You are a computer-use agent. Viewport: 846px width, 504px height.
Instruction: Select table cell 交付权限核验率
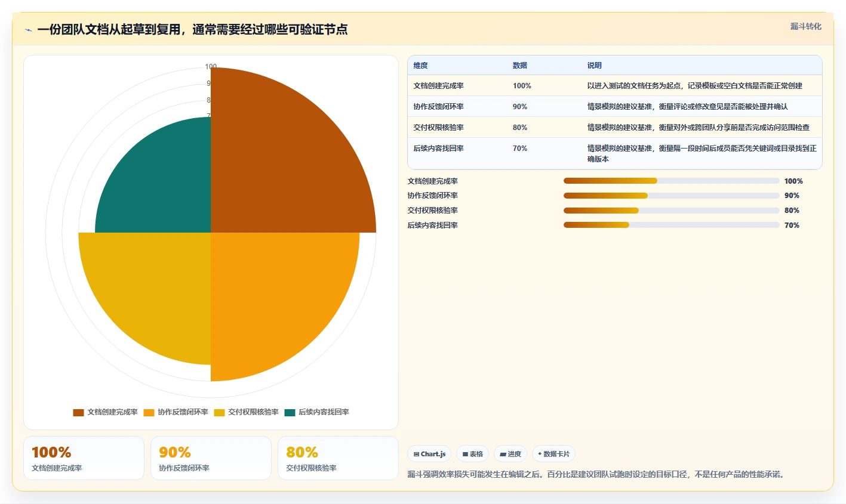pos(438,128)
